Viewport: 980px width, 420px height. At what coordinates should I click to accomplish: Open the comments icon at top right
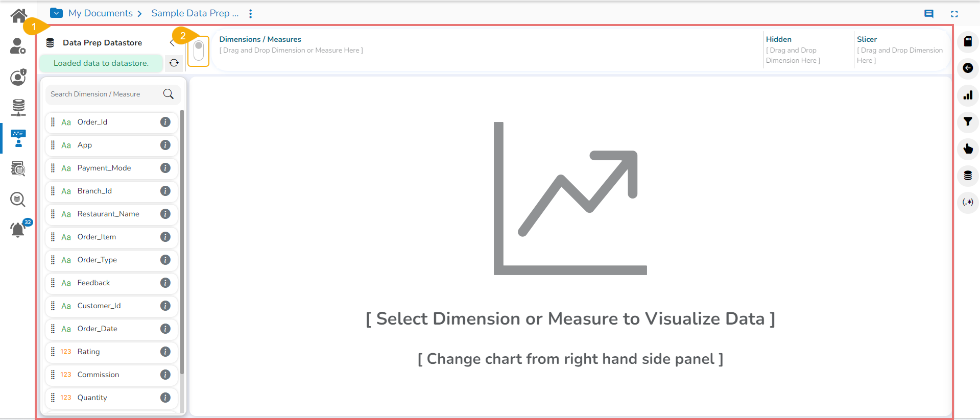(928, 14)
